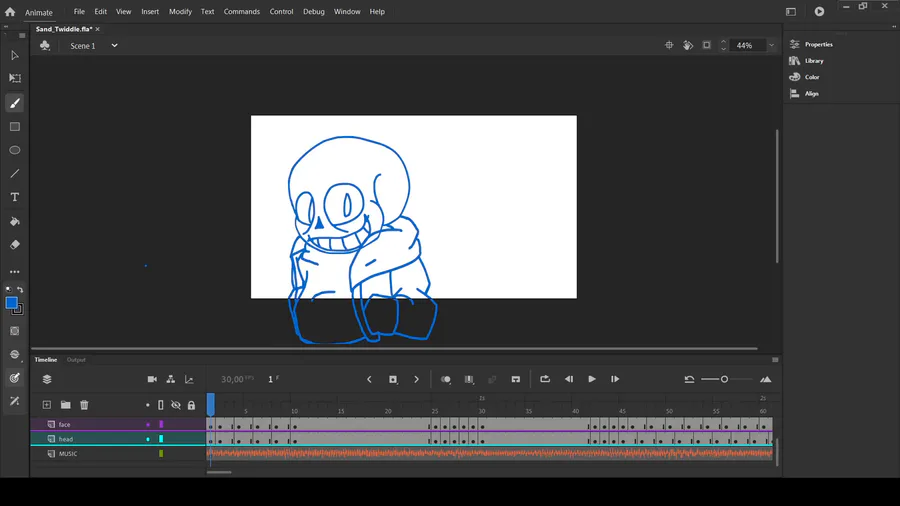Image resolution: width=900 pixels, height=506 pixels.
Task: Create a new layer
Action: (46, 405)
